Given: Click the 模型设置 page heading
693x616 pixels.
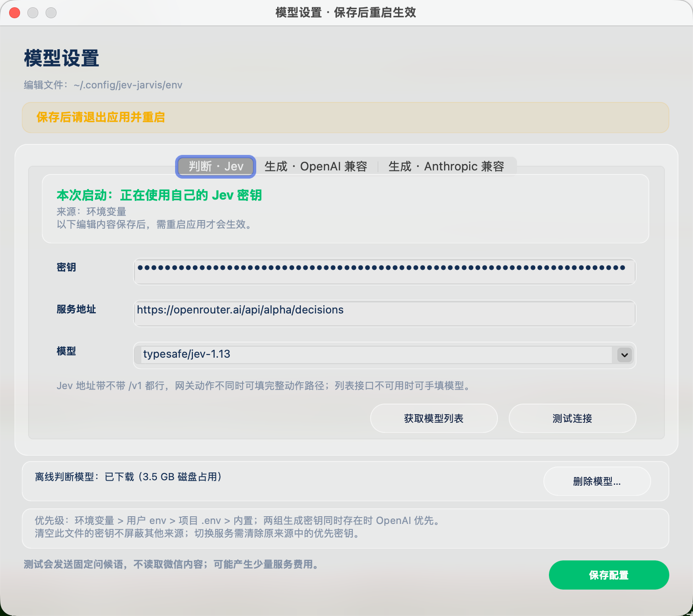Looking at the screenshot, I should [62, 58].
